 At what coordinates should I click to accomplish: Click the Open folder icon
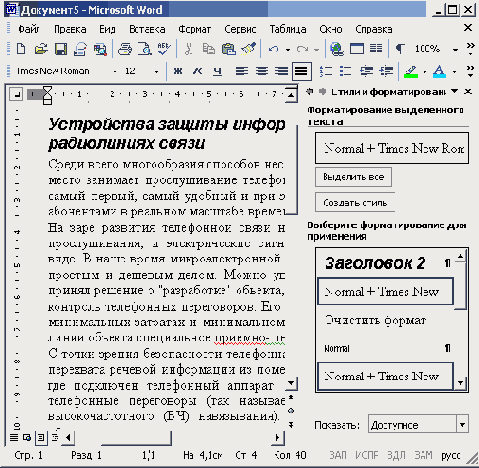click(41, 49)
